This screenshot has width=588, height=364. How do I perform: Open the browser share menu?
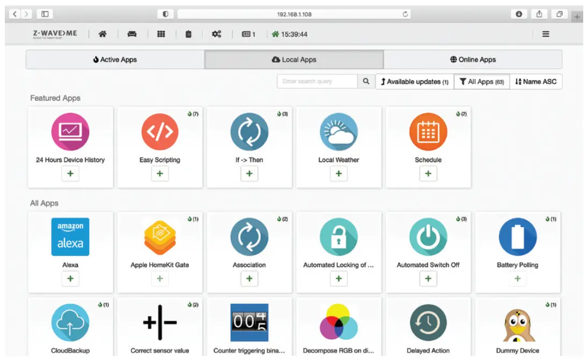539,14
